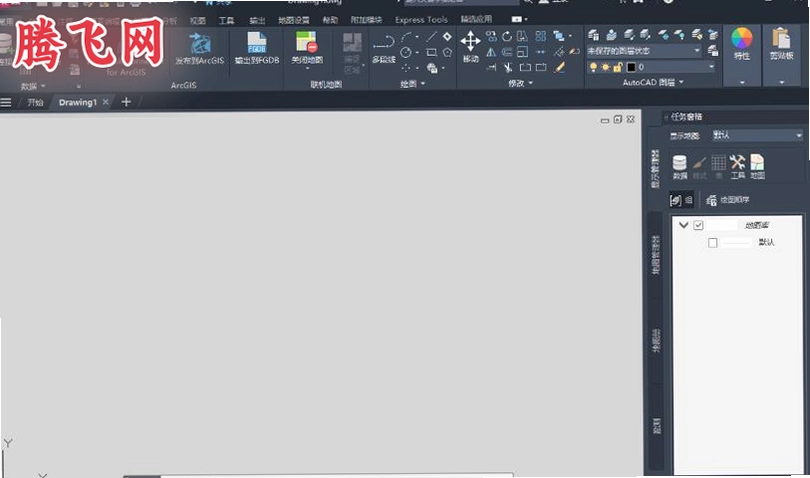Click the Map (地图) icon in task pane
This screenshot has width=810, height=478.
[x=757, y=167]
